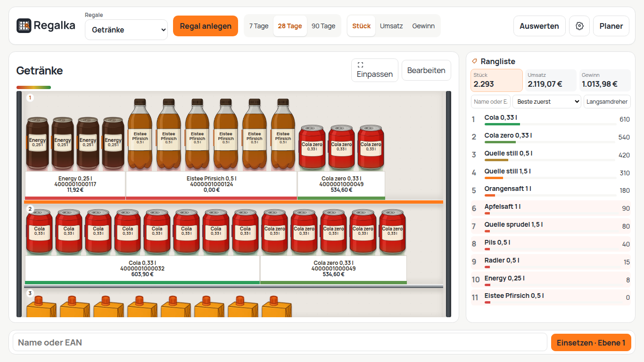Image resolution: width=644 pixels, height=362 pixels.
Task: Select the first orange juice carton on level 3
Action: point(38,306)
